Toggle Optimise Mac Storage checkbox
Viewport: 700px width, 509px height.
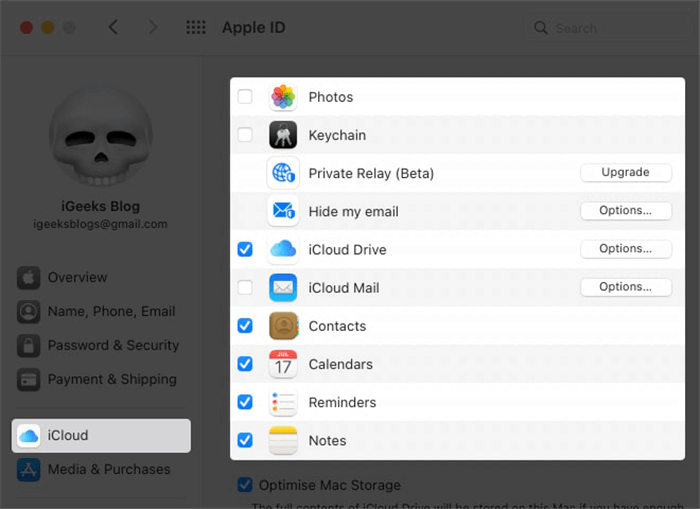245,484
